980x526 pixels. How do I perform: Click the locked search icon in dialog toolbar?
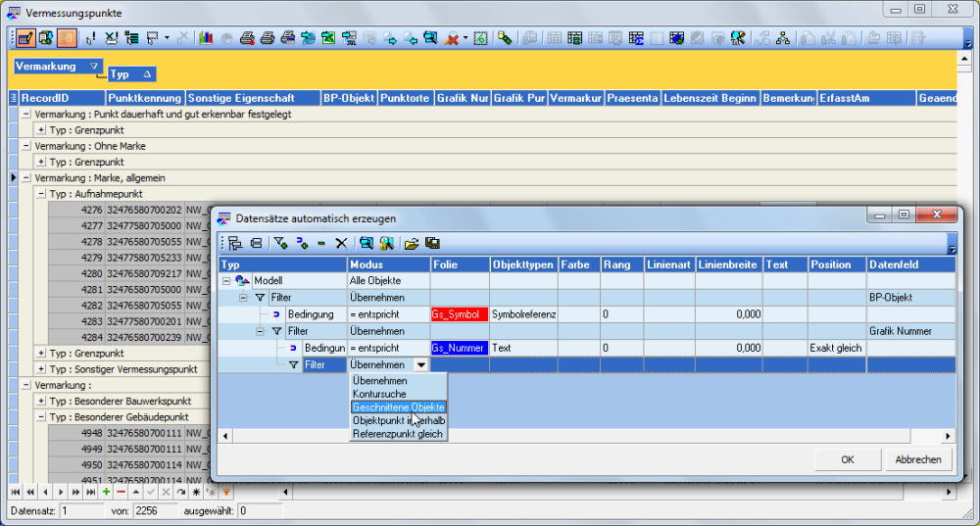point(387,243)
